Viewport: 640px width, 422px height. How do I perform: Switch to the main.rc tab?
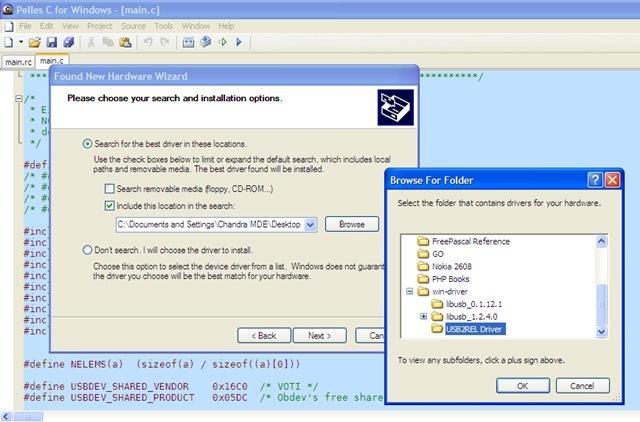(18, 62)
